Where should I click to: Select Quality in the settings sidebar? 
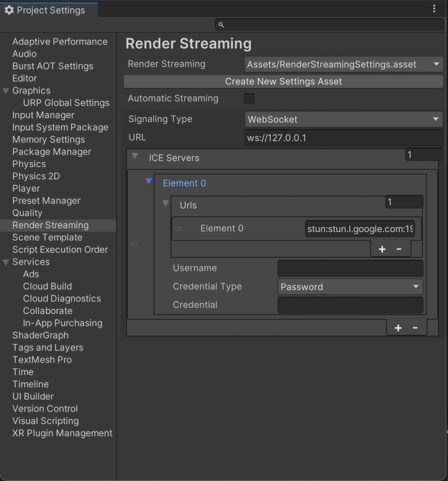[26, 212]
